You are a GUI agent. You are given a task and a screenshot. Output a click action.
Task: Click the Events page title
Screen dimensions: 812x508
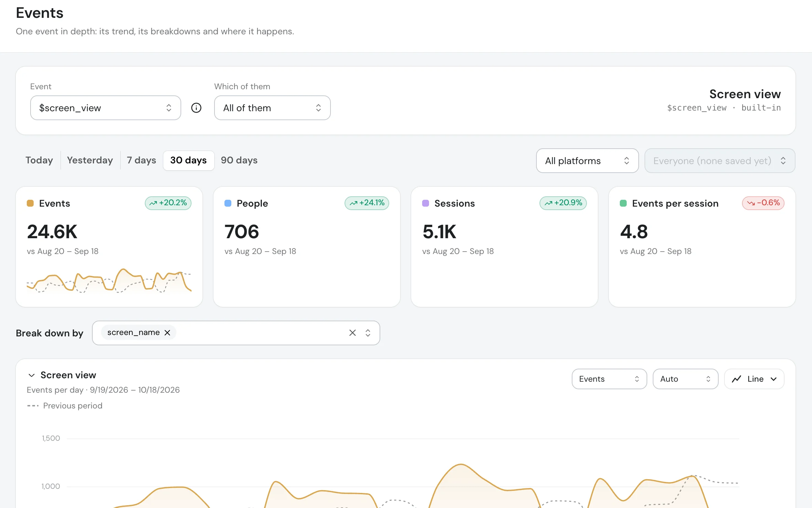[x=39, y=13]
